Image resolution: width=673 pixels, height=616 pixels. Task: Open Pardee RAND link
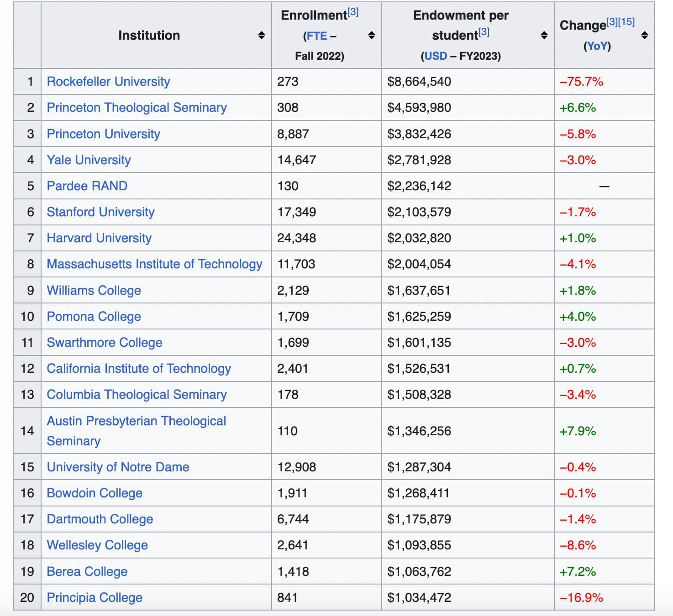click(x=87, y=186)
